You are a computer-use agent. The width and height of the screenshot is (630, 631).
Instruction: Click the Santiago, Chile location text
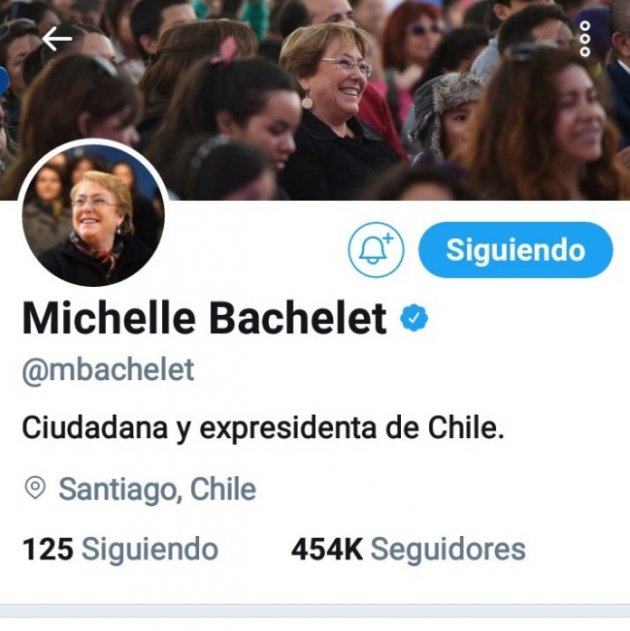(157, 489)
